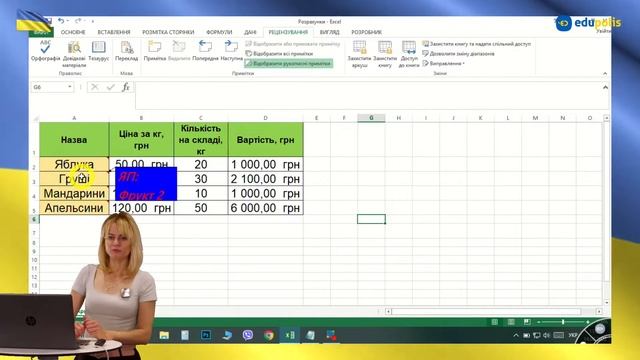Screen dimensions: 640x360
Task: Open Viber from the taskbar
Action: click(x=248, y=336)
